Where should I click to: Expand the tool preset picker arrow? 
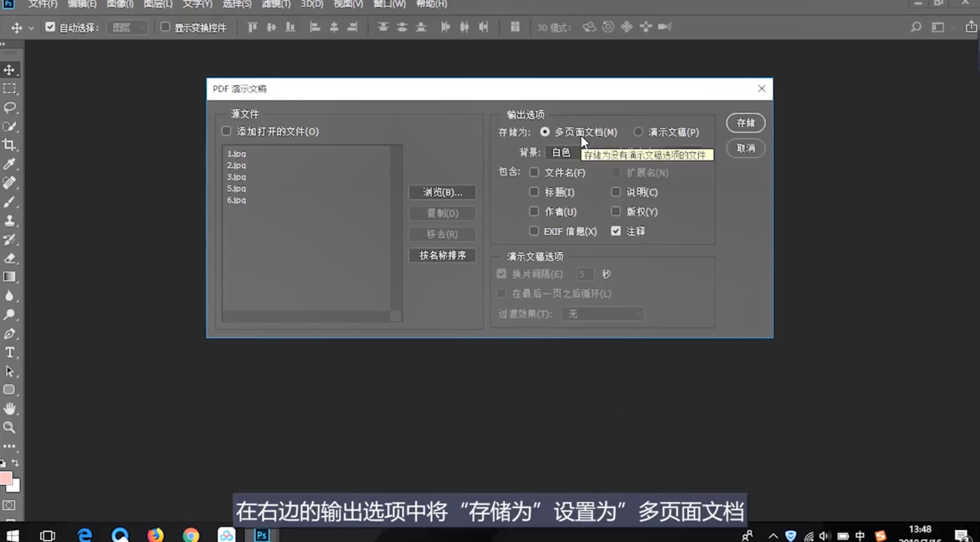tap(31, 28)
